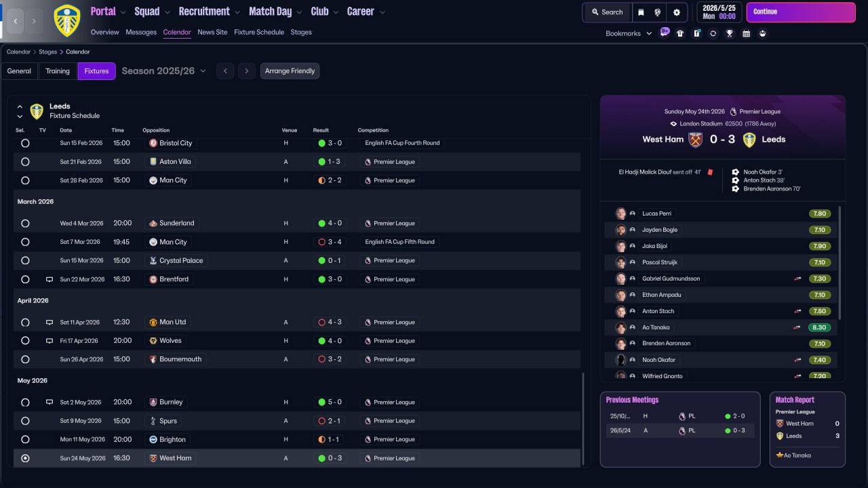Click the Premier League logo in match header
This screenshot has width=868, height=488.
733,112
